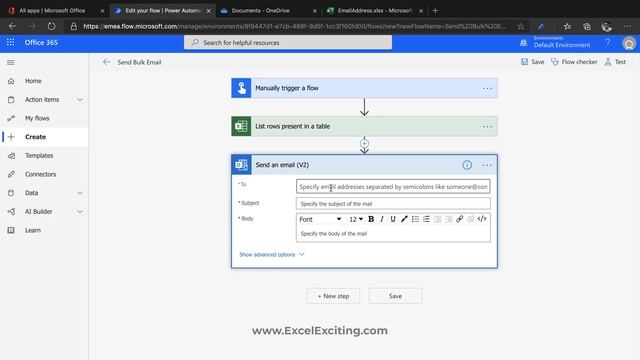Viewport: 640px width, 360px height.
Task: Open the browser favorites list icon
Action: tap(567, 27)
